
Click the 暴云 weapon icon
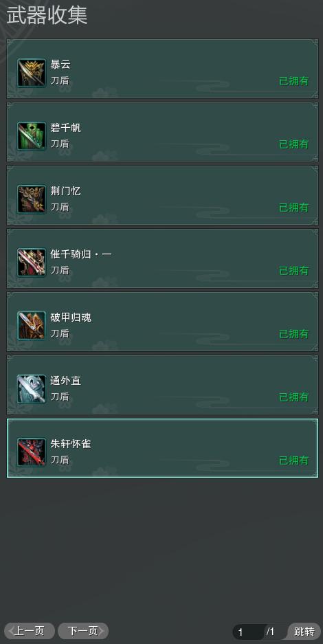coord(32,73)
